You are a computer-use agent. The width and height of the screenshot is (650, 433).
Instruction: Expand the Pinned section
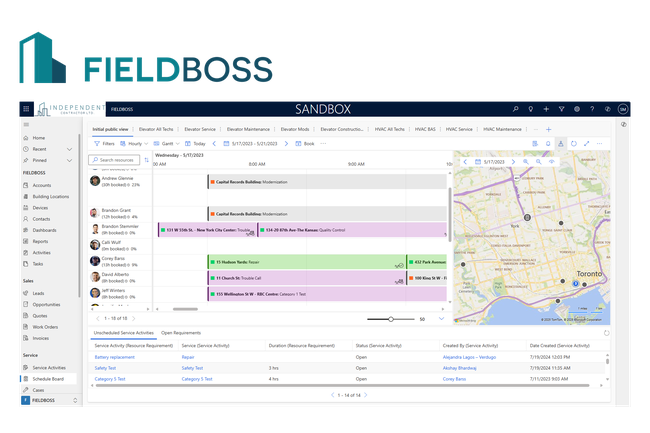[69, 160]
